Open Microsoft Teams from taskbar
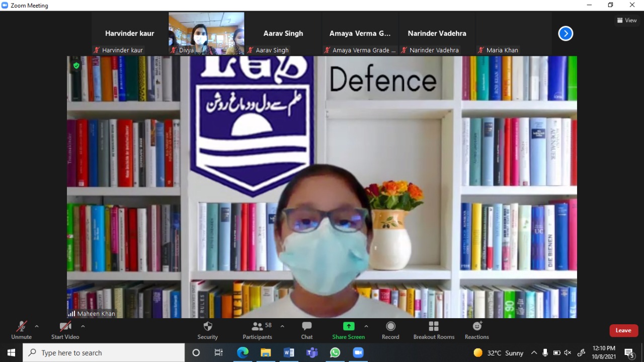 pos(312,353)
